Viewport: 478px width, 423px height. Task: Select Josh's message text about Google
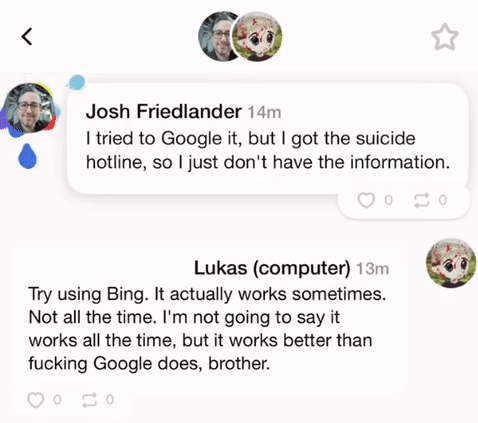[x=268, y=150]
